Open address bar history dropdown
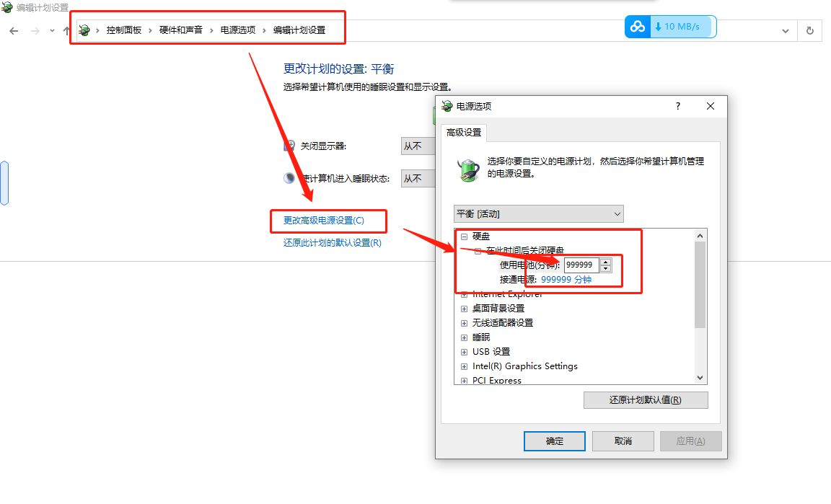Screen dimensions: 831x504 786,31
